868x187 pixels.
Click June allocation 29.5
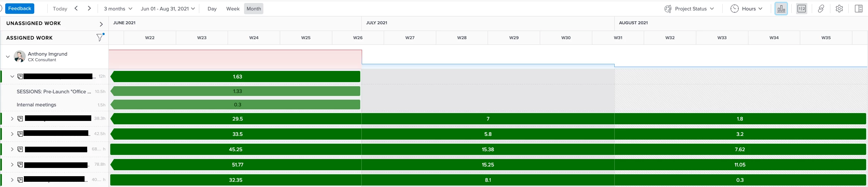[236, 119]
